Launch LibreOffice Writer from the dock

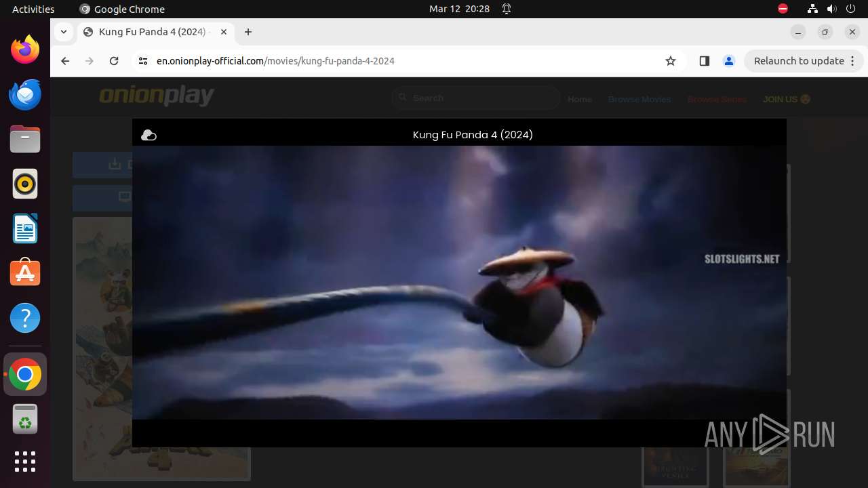(25, 228)
